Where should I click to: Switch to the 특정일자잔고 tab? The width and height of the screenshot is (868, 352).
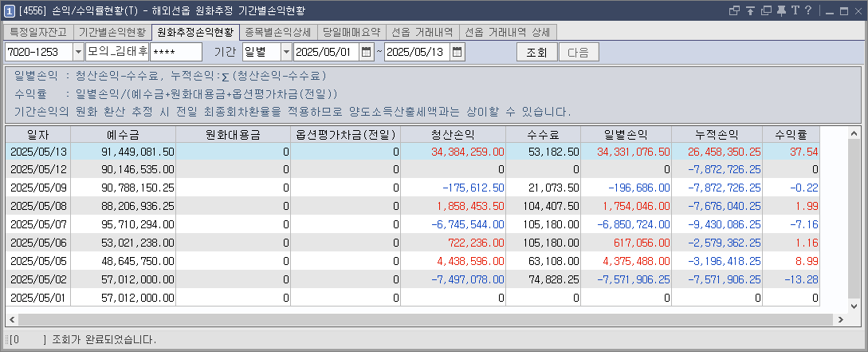pos(37,32)
